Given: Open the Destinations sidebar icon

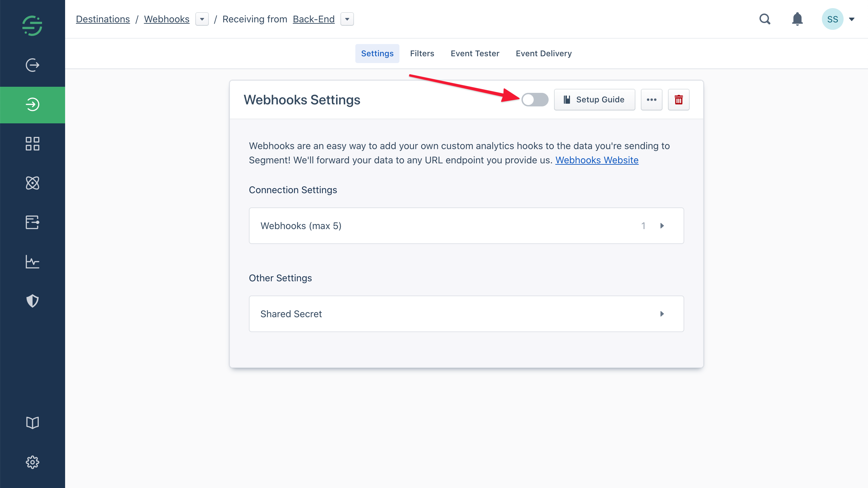Looking at the screenshot, I should (33, 105).
